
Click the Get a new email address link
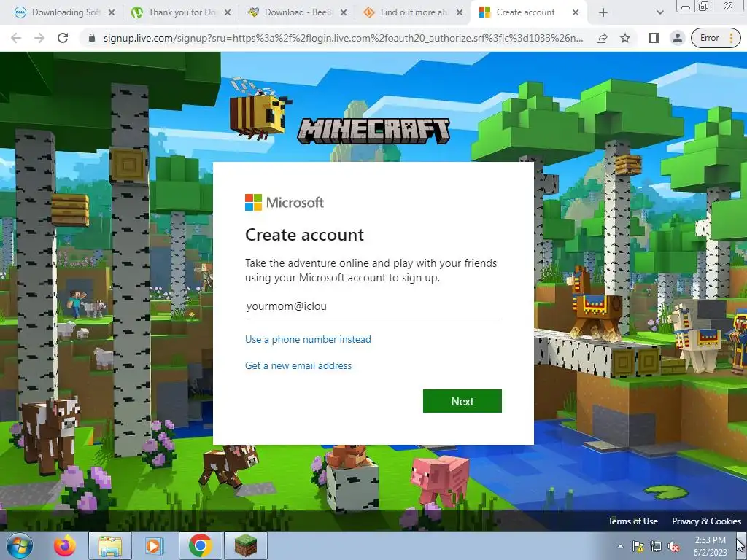[298, 365]
